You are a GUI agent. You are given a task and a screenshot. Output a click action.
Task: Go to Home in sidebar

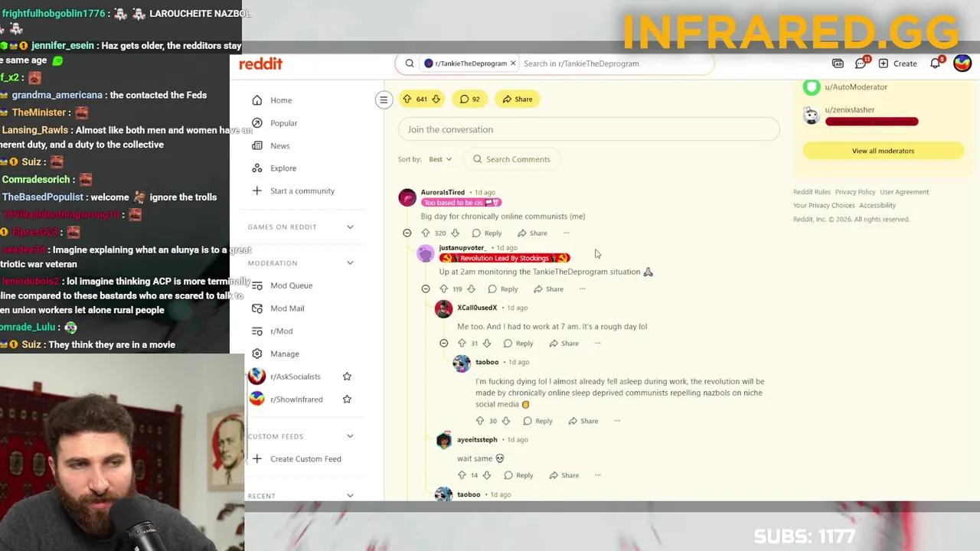click(x=280, y=100)
